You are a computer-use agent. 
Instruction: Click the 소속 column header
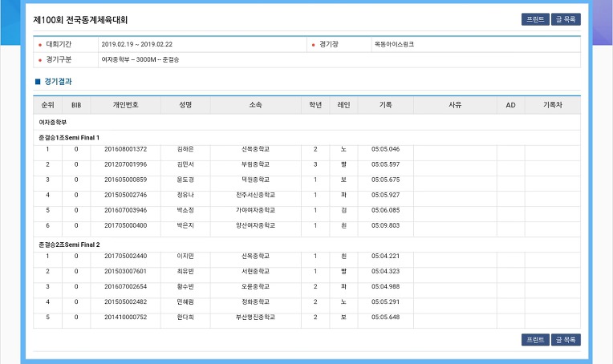click(x=255, y=105)
